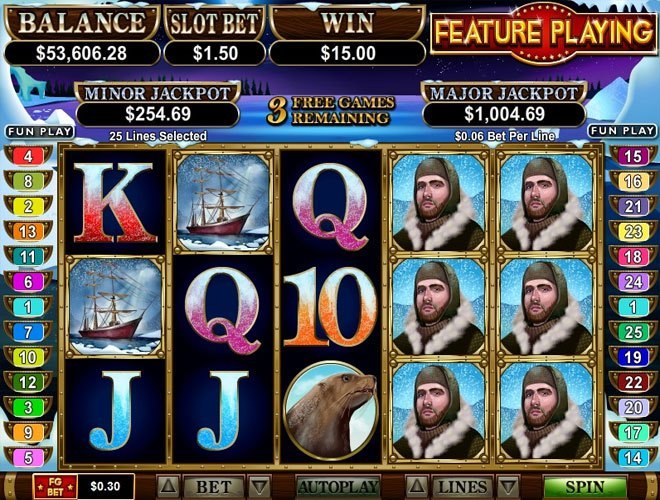Select the ship symbol in second reel
The width and height of the screenshot is (660, 500).
pos(223,202)
